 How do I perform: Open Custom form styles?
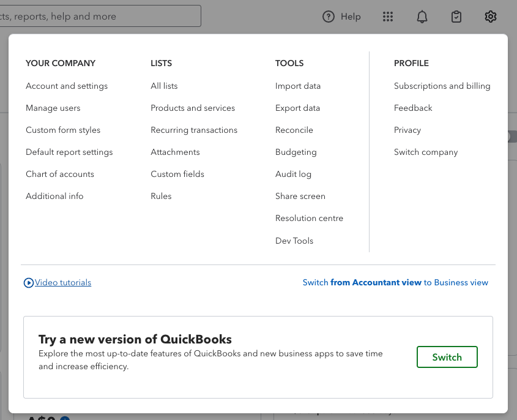pyautogui.click(x=63, y=130)
